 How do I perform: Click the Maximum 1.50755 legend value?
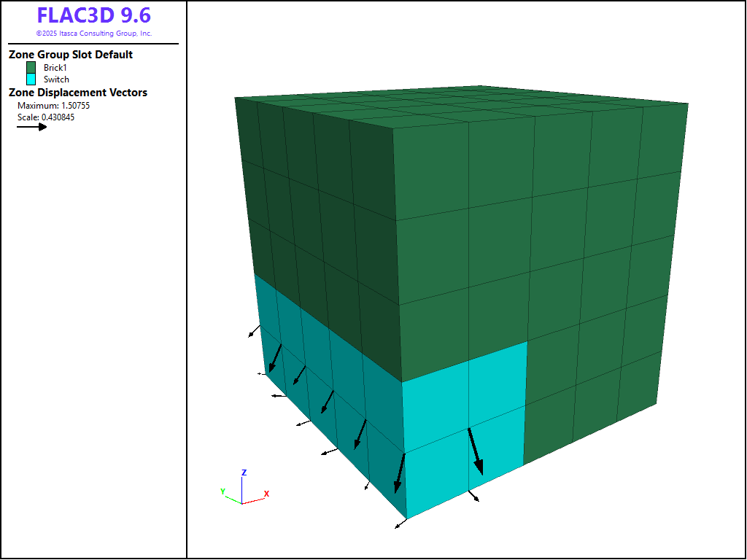click(53, 106)
